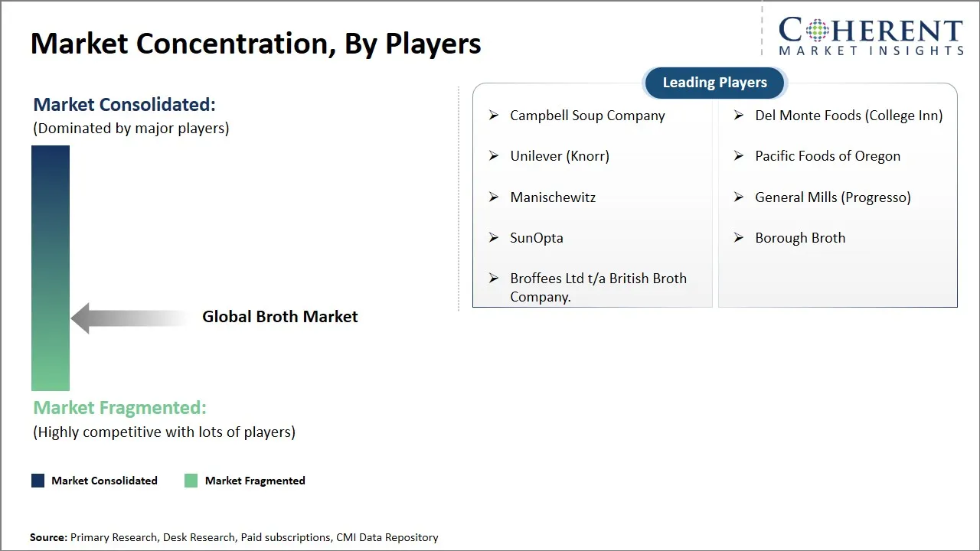Select the green Market Fragmented legend swatch
The width and height of the screenshot is (980, 551).
click(x=191, y=481)
